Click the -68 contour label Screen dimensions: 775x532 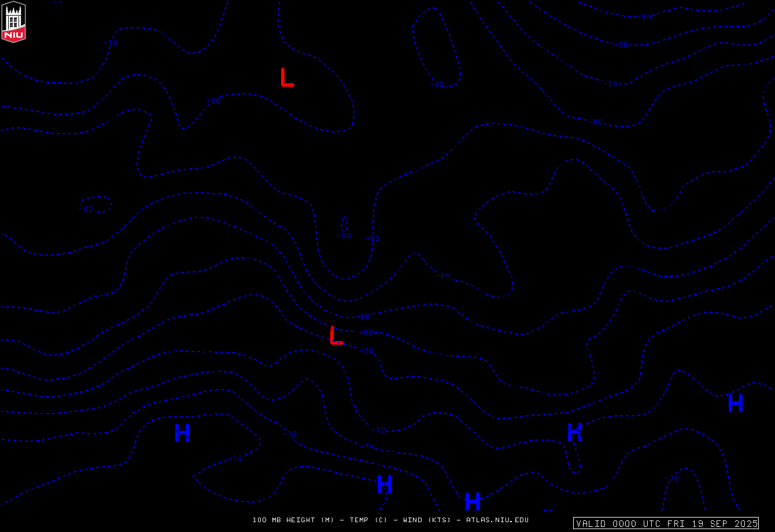click(x=368, y=332)
